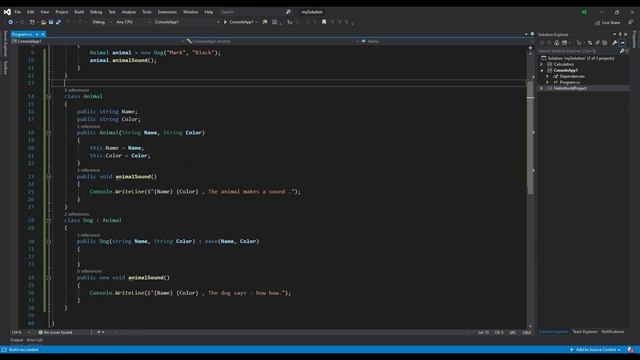This screenshot has height=360, width=640.
Task: Save the current file with the disk icon
Action: (51, 22)
